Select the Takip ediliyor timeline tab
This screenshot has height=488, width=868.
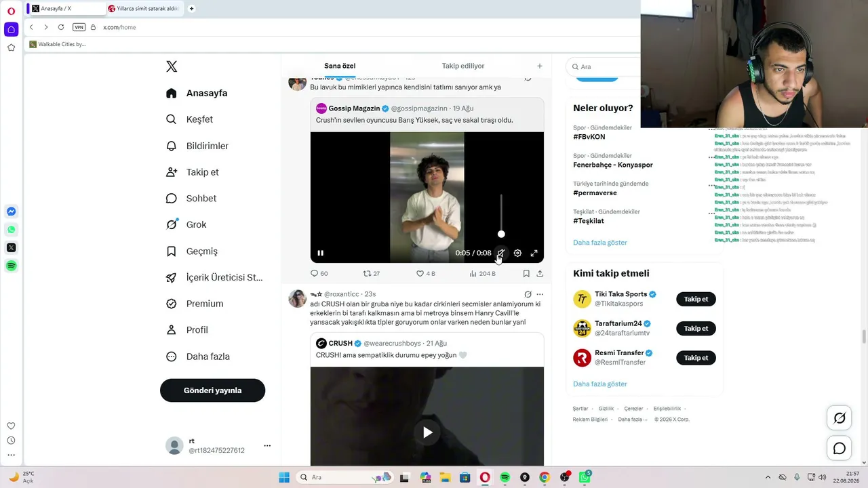[x=463, y=66]
